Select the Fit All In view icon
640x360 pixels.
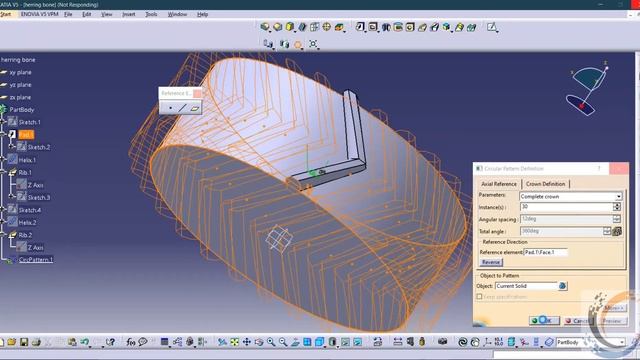click(x=234, y=342)
